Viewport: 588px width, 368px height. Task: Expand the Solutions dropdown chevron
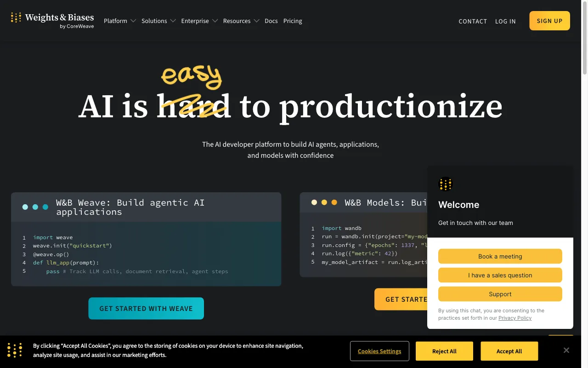(x=173, y=21)
